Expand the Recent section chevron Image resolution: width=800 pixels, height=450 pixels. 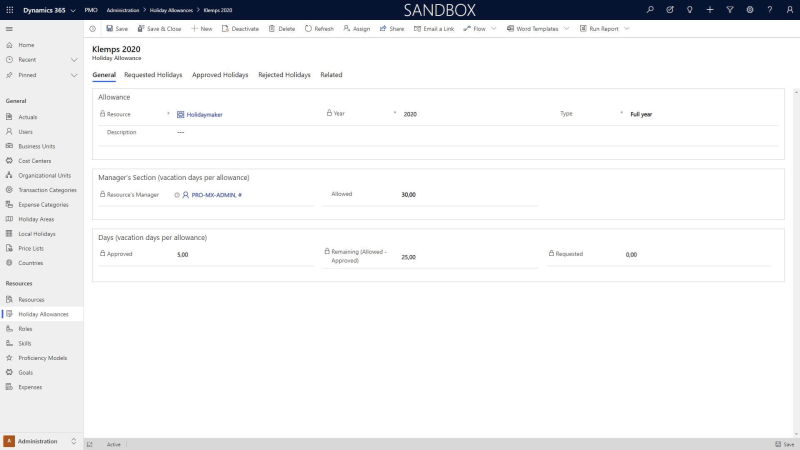click(x=74, y=60)
